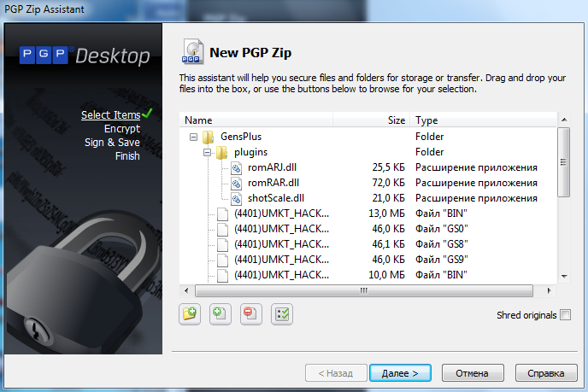Screen dimensions: 588x392
Task: Sort the list by the Name column header
Action: (256, 120)
